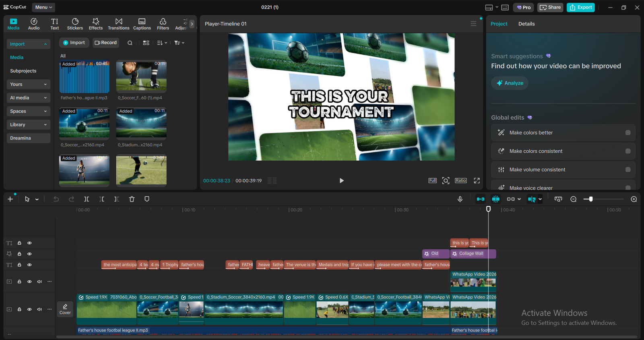
Task: Click the marker shield icon
Action: point(147,199)
